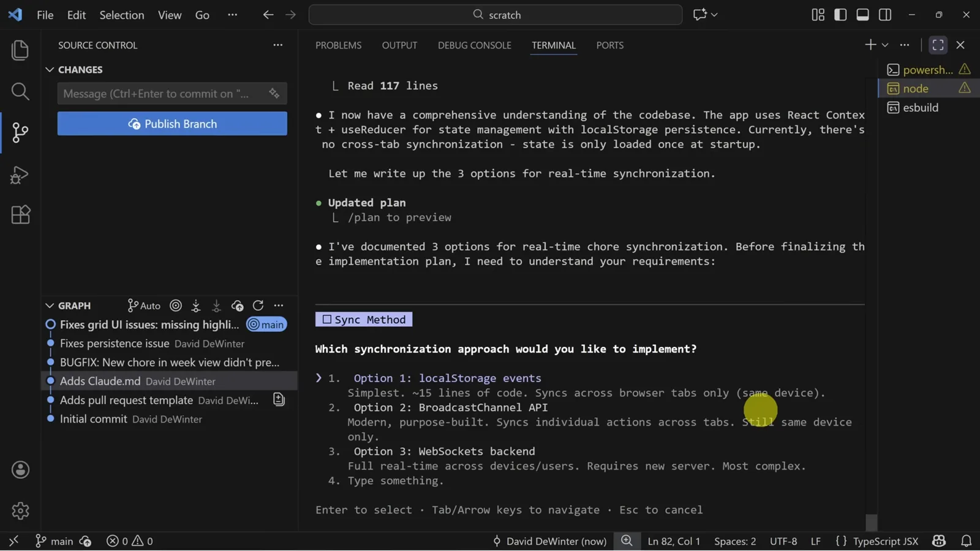Open the Copilot chat icon in title bar
This screenshot has width=980, height=551.
[x=699, y=15]
